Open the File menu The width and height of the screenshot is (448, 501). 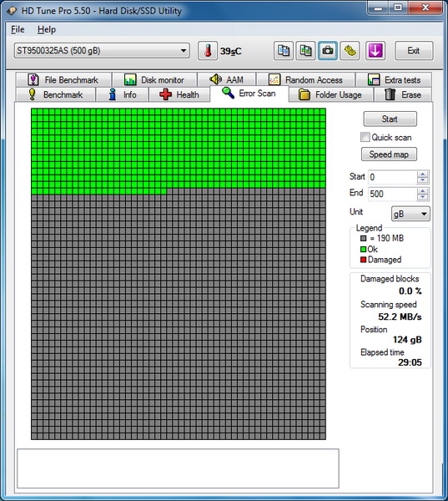click(18, 29)
